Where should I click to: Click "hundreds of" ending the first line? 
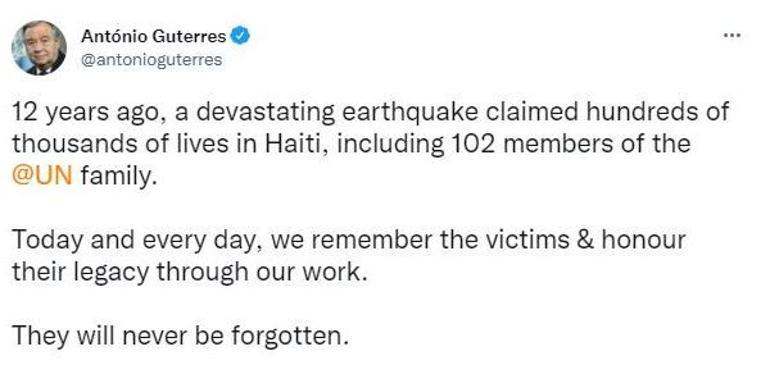coord(668,112)
